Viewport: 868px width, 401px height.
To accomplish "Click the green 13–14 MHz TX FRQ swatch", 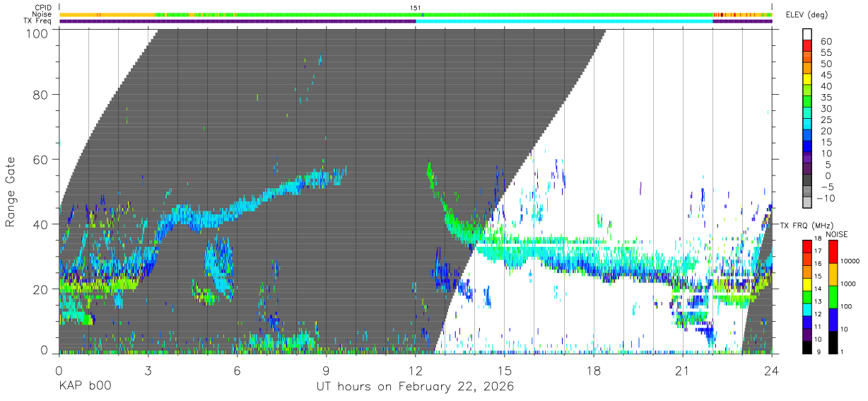I will (807, 296).
